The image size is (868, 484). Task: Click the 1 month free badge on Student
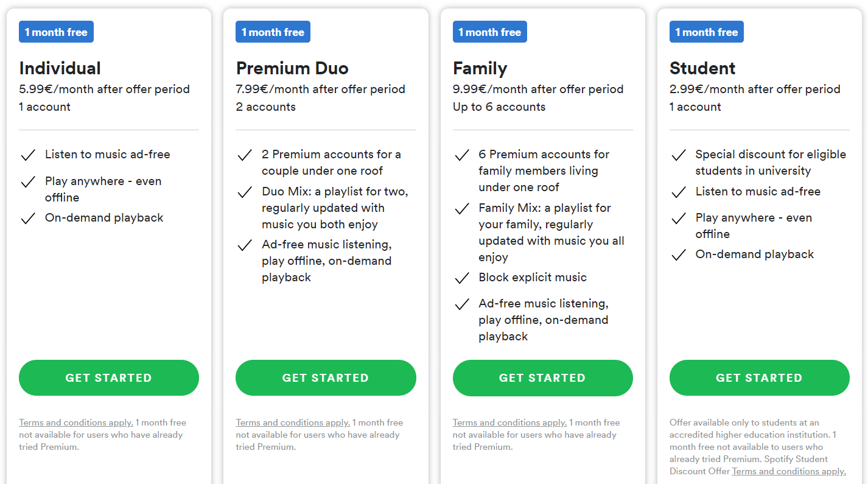tap(707, 32)
